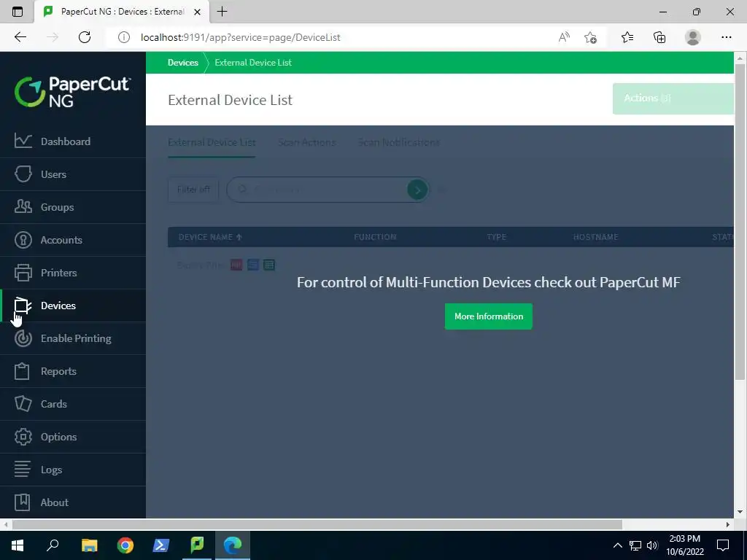The image size is (747, 560).
Task: Open Collections in Edge toolbar
Action: [659, 37]
